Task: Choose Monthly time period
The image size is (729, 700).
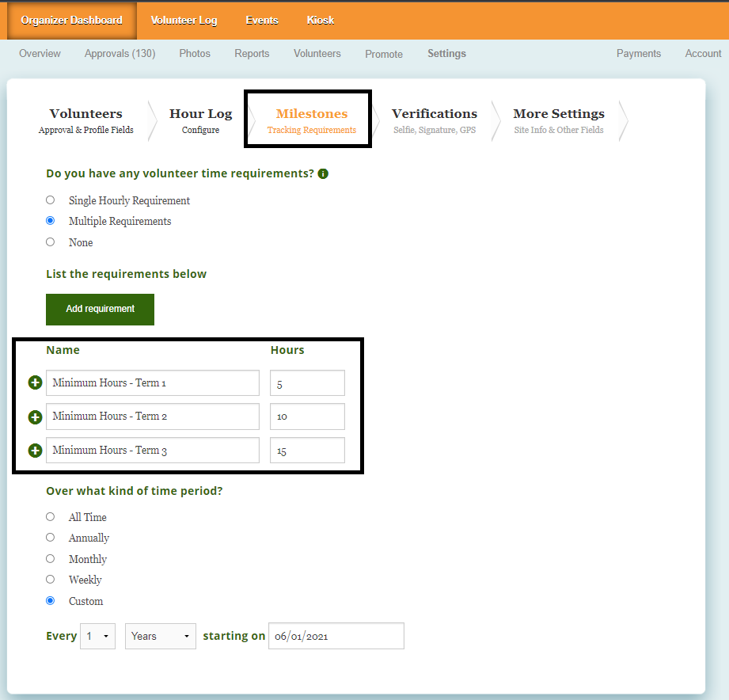Action: (50, 558)
